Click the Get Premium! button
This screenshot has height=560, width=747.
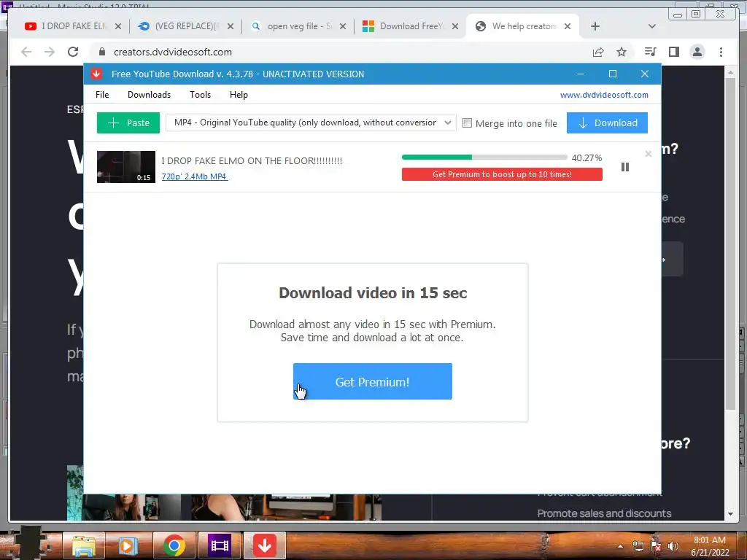point(373,381)
